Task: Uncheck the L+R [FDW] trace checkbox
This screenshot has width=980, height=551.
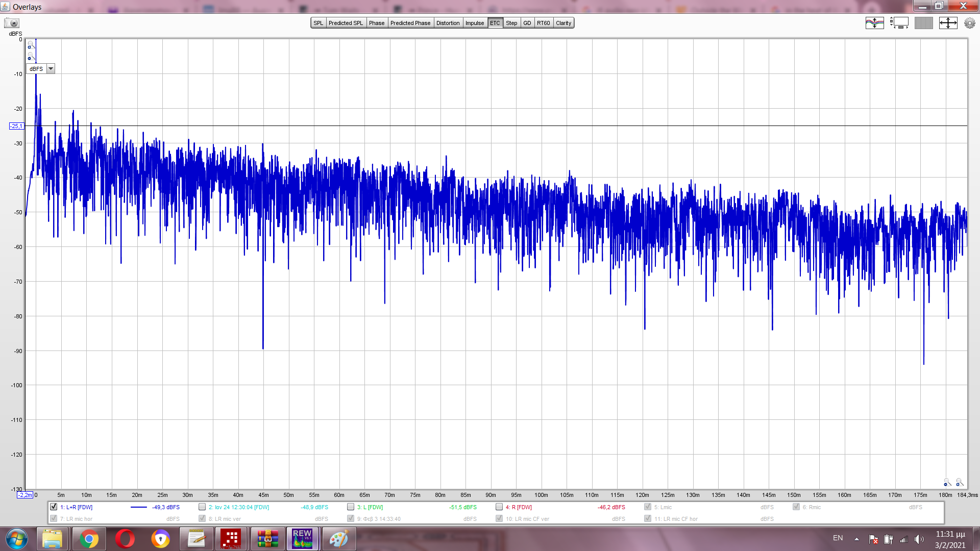Action: click(54, 507)
